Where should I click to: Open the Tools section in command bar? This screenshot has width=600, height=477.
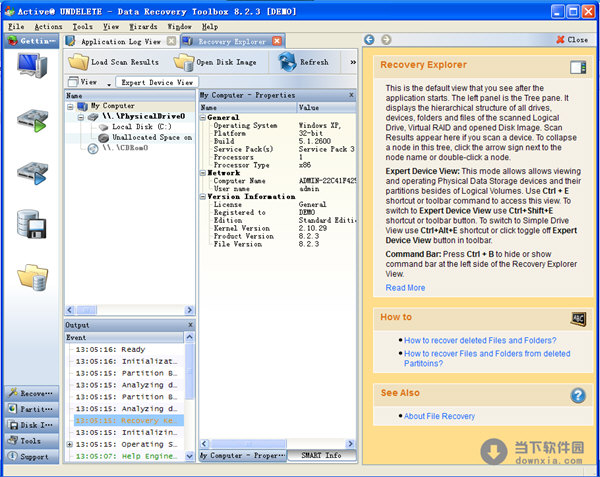click(x=32, y=441)
